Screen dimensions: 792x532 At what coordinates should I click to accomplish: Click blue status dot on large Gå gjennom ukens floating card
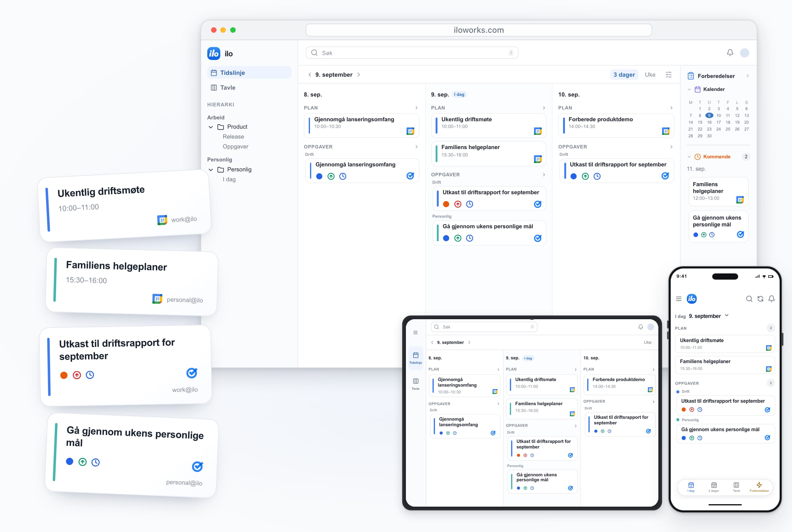70,461
